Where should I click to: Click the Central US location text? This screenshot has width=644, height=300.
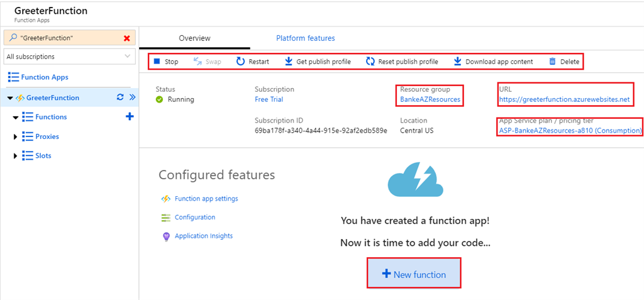417,131
